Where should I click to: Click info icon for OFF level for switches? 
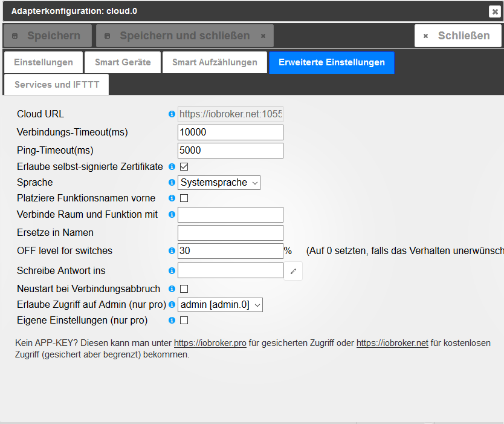(172, 251)
